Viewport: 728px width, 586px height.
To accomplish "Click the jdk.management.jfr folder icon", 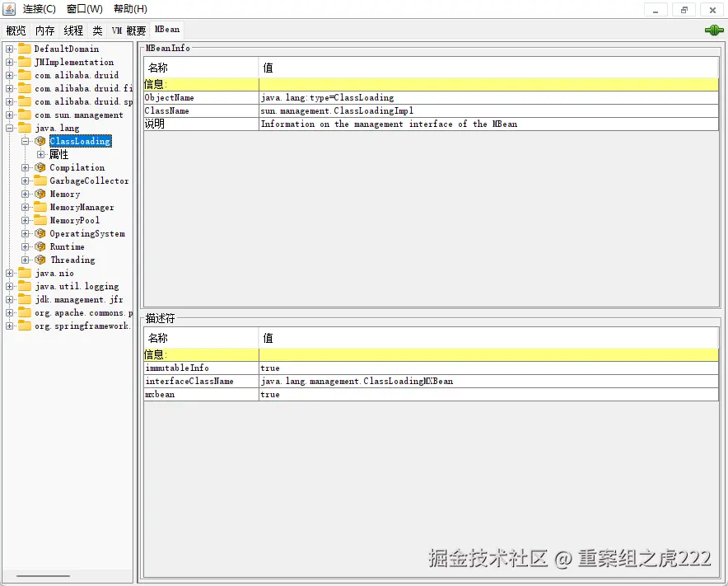I will [x=24, y=299].
